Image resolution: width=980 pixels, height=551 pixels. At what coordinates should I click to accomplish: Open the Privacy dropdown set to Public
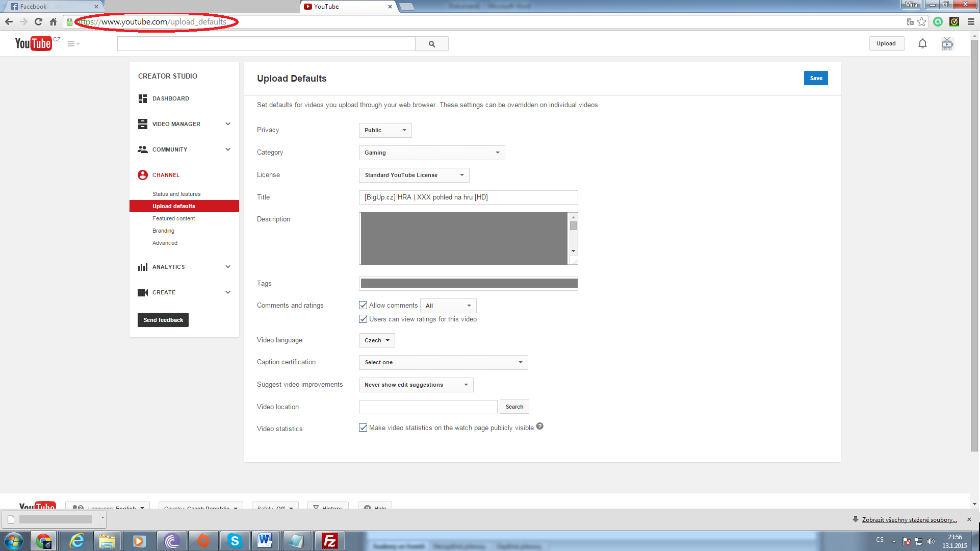coord(385,130)
